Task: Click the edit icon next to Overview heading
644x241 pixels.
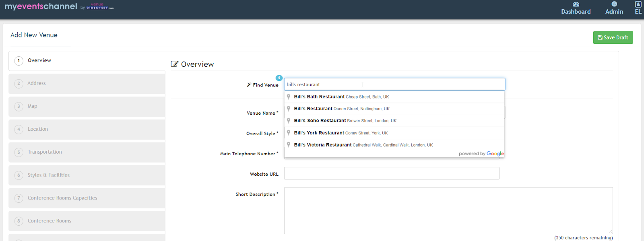Action: 175,64
